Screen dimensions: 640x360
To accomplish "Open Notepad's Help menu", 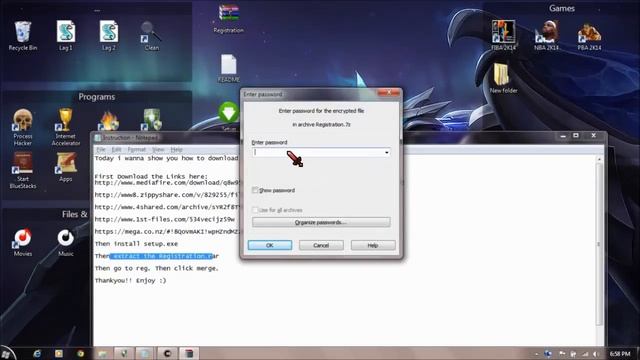I will tap(176, 149).
